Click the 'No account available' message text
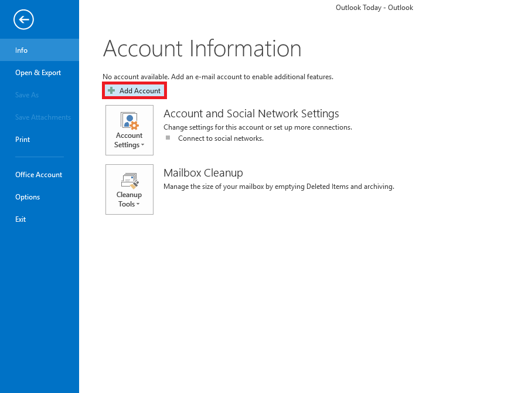The image size is (532, 393). click(x=218, y=77)
